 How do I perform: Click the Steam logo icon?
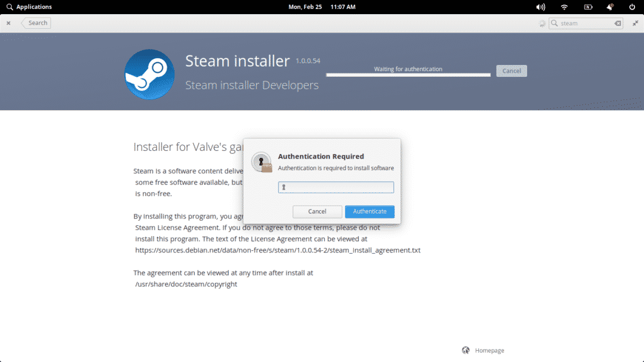(x=150, y=75)
